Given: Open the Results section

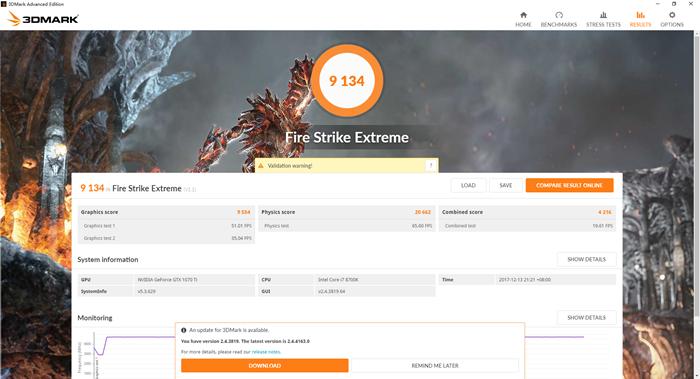Looking at the screenshot, I should tap(640, 19).
